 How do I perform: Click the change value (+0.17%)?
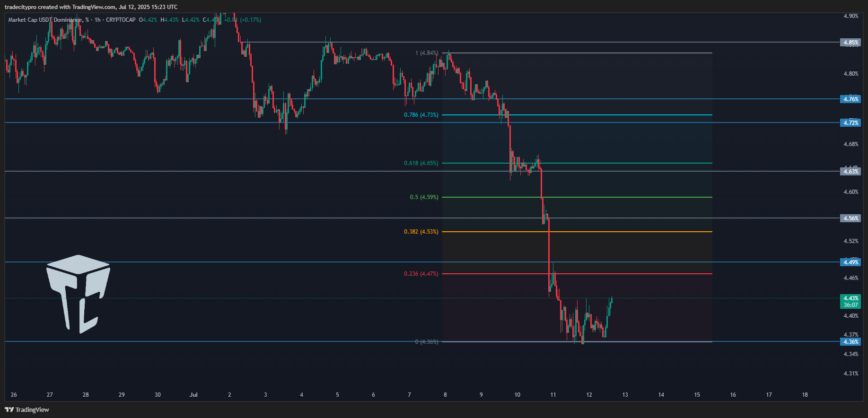(x=251, y=20)
